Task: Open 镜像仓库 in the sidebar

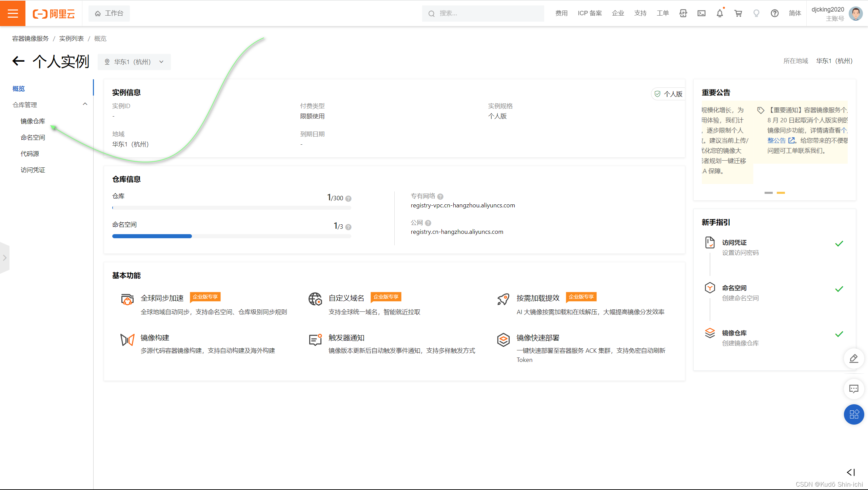Action: click(x=33, y=121)
